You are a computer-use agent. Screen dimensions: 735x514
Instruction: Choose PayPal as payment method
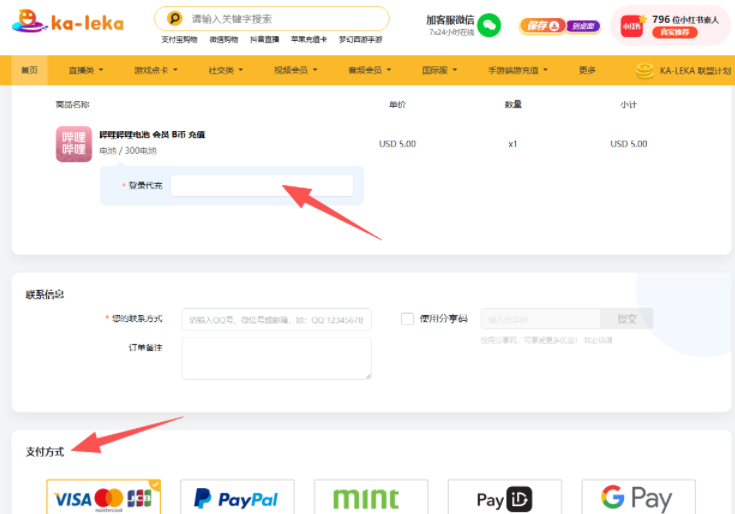click(237, 497)
